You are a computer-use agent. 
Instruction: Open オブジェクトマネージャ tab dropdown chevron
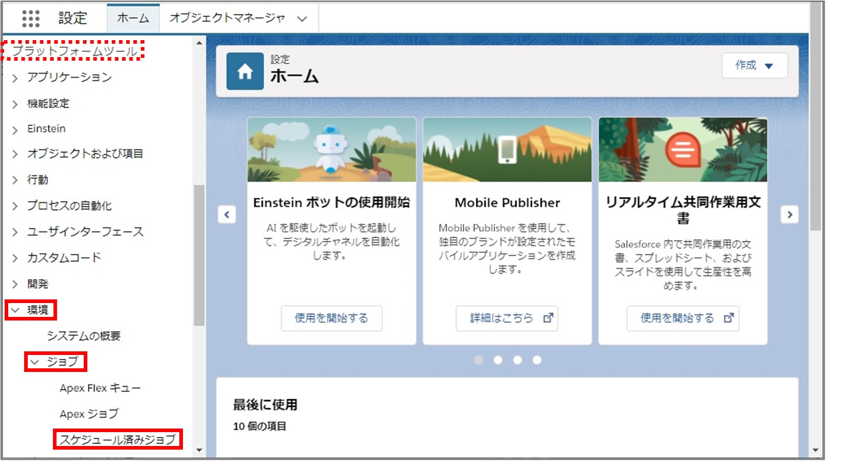[x=302, y=19]
